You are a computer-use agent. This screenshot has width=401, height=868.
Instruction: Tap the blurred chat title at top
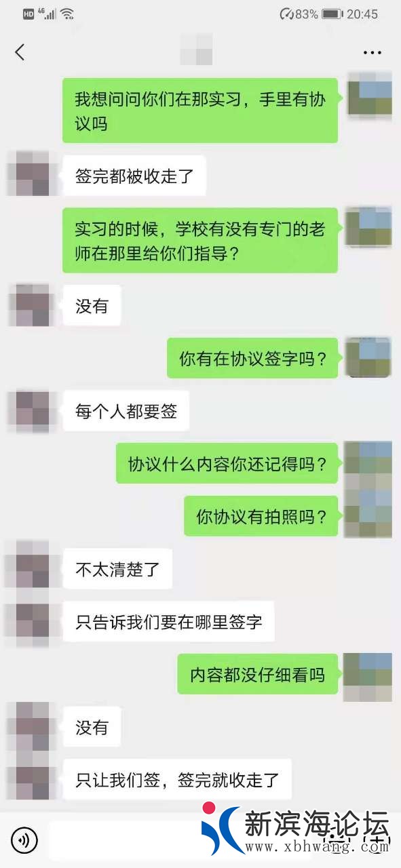197,50
